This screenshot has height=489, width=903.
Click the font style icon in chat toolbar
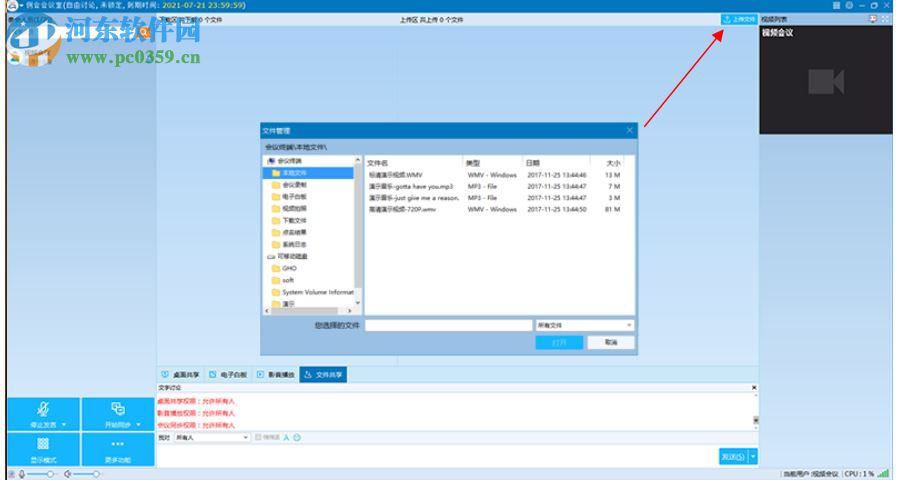pyautogui.click(x=286, y=438)
